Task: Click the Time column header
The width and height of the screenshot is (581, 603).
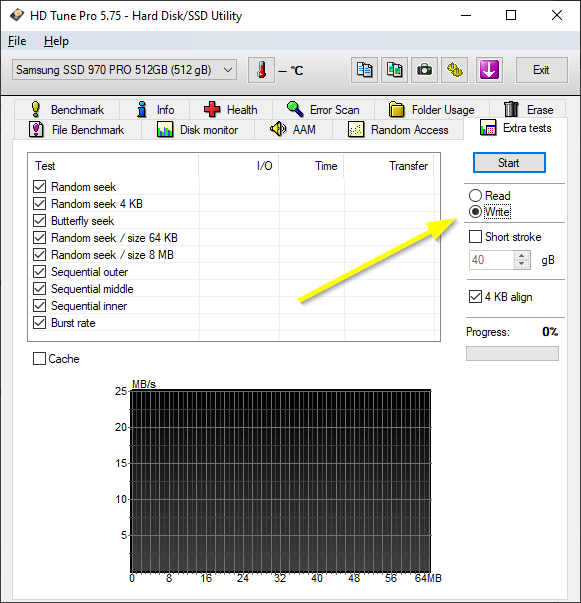Action: tap(311, 166)
